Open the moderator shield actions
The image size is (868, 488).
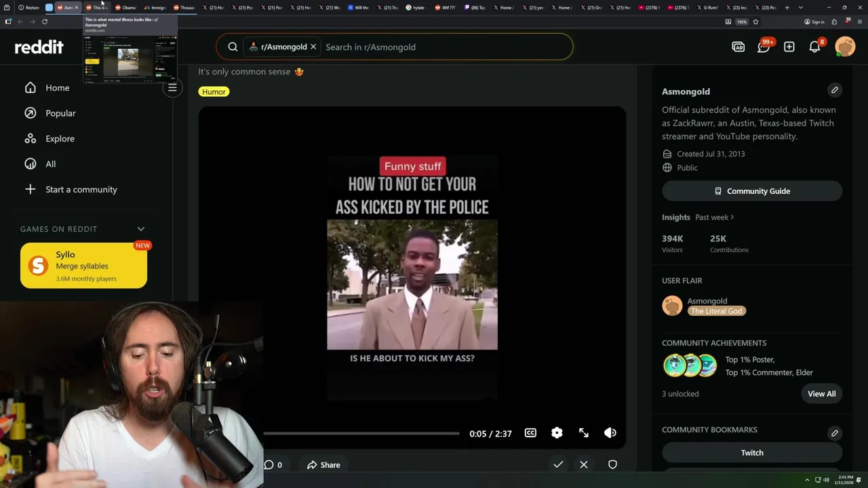tap(612, 465)
